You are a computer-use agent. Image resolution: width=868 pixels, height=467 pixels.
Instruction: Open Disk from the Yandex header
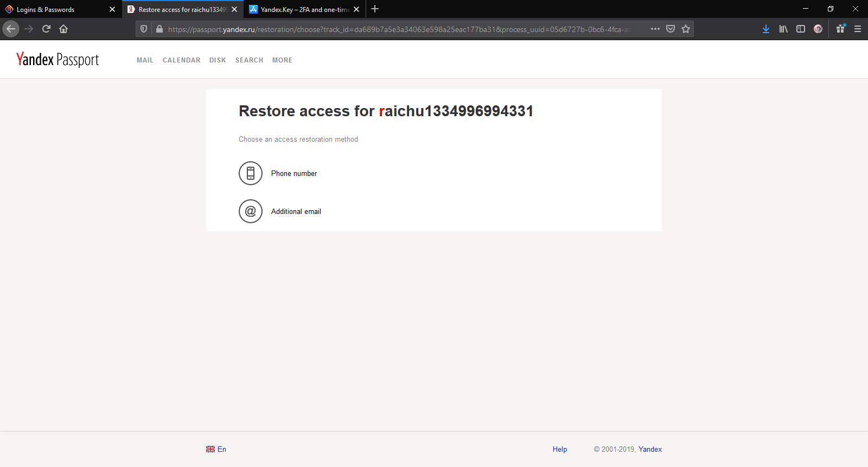218,60
